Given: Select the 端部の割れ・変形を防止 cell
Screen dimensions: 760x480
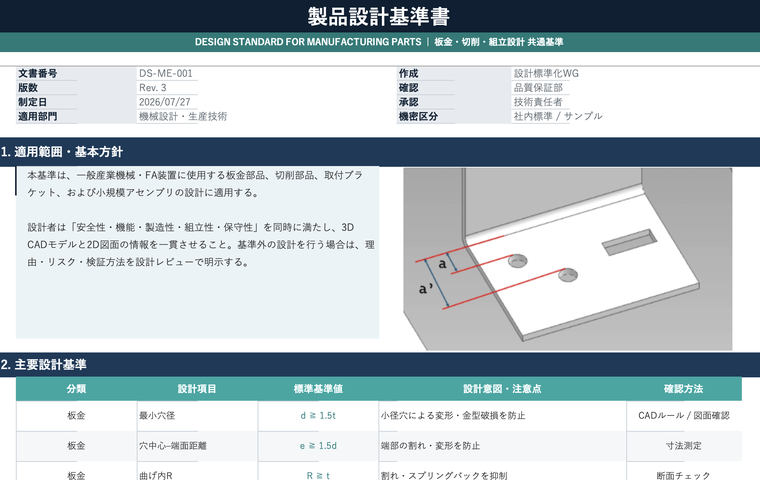Looking at the screenshot, I should (x=502, y=446).
